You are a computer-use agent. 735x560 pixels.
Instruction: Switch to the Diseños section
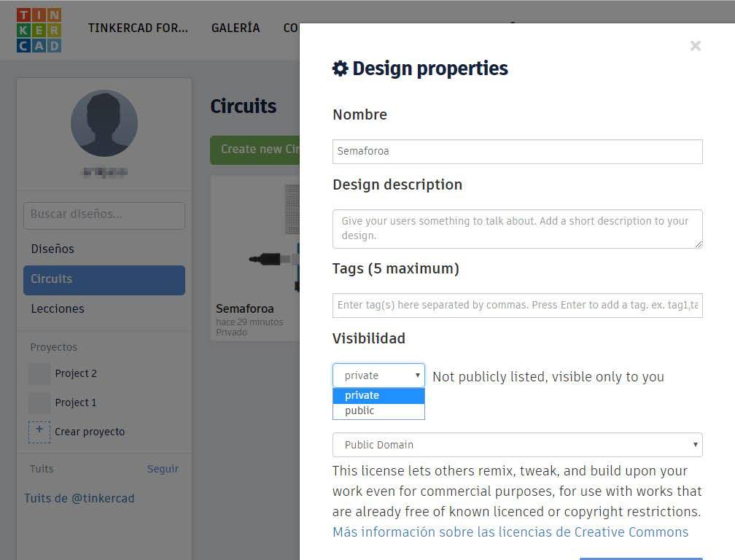click(x=52, y=249)
